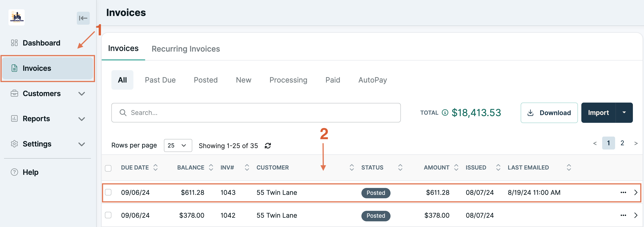Focus the invoice Search field
Image resolution: width=644 pixels, height=227 pixels.
256,113
